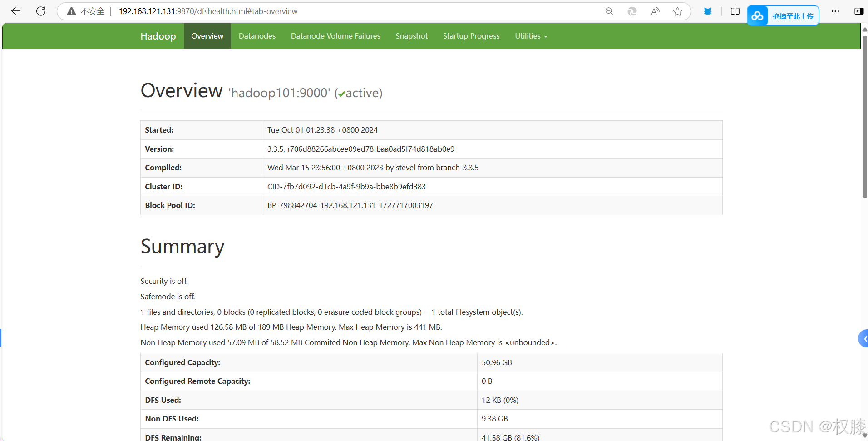The image size is (868, 441).
Task: Click the Started time value 'Tue Oct 01 01:23:38'
Action: point(322,130)
